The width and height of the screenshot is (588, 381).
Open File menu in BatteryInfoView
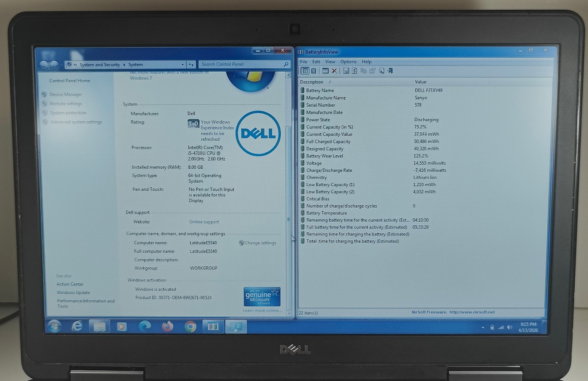coord(303,62)
